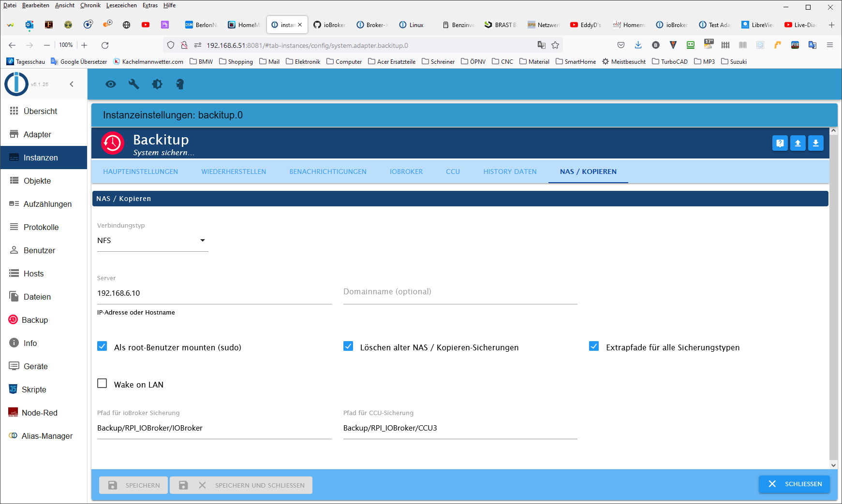Open Übersicht in the sidebar

coord(44,111)
